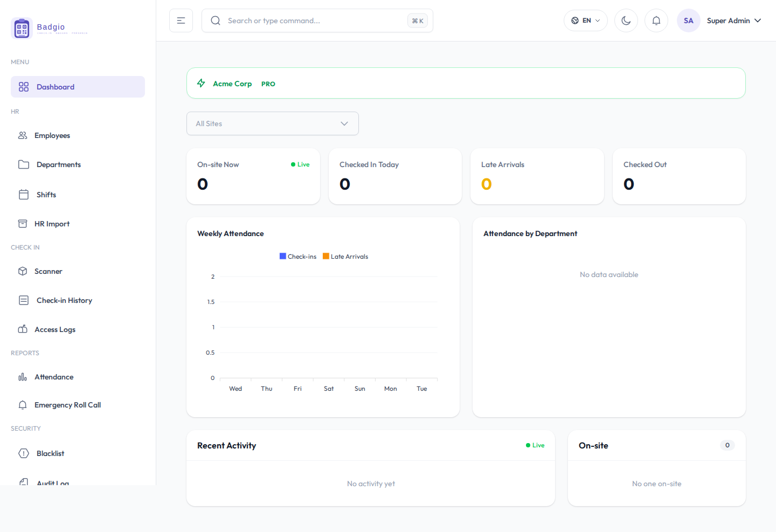
Task: Click the Acme Corp organization name
Action: pos(232,84)
